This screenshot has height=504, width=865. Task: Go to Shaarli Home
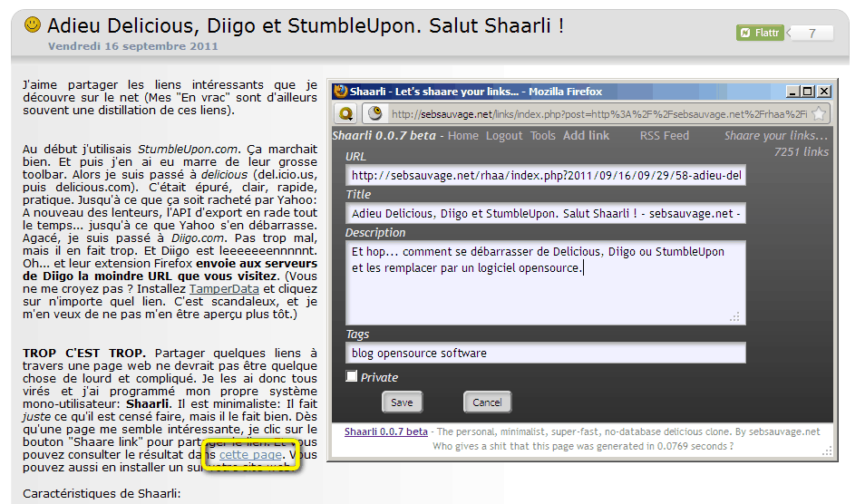[x=462, y=136]
